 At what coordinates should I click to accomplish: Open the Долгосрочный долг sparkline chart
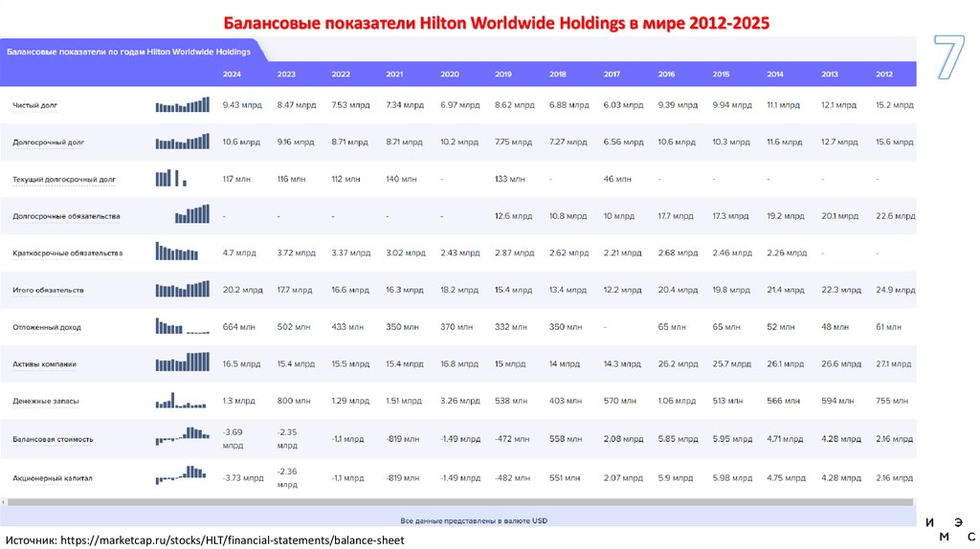click(183, 142)
